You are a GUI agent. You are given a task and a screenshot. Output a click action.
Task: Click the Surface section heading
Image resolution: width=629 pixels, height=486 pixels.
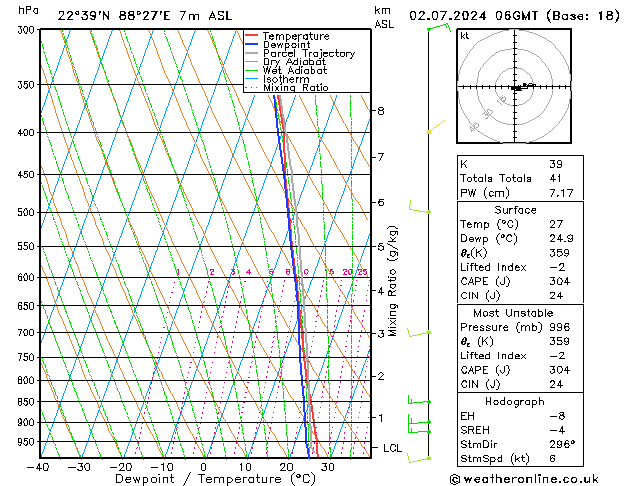pyautogui.click(x=516, y=210)
